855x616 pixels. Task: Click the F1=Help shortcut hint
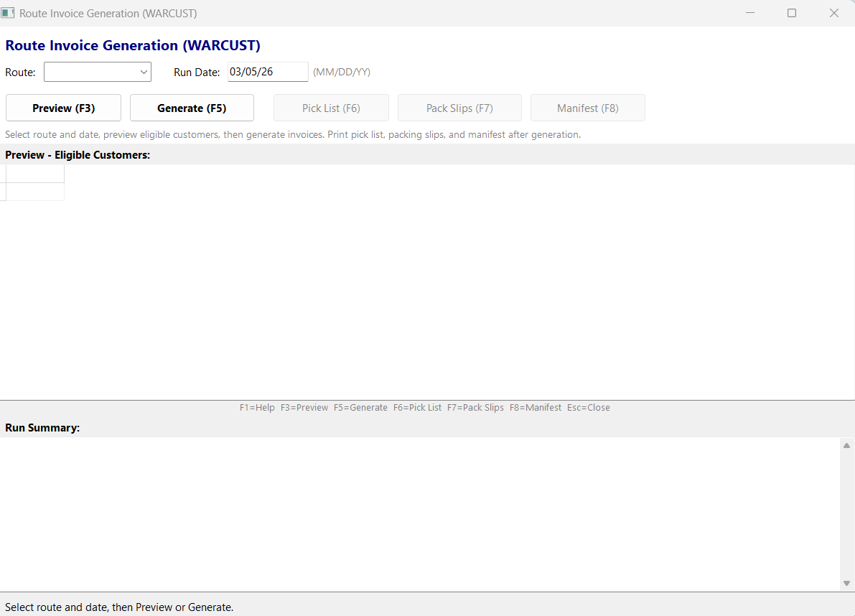tap(257, 407)
